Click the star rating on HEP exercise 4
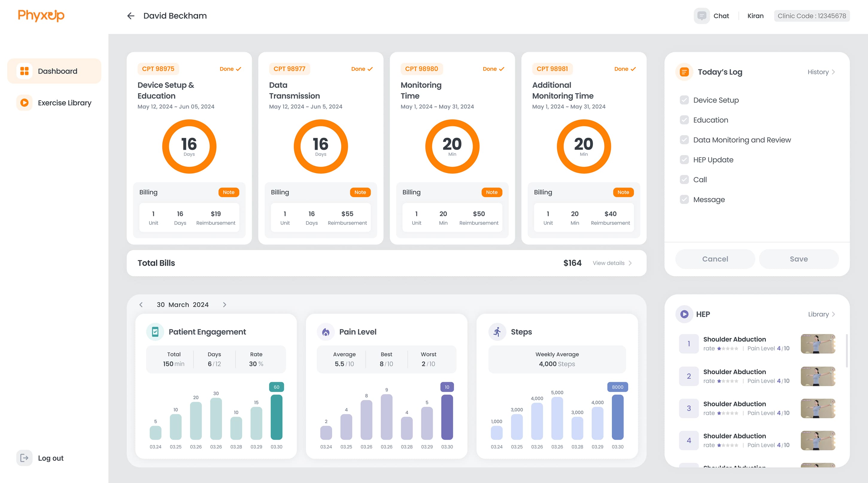This screenshot has height=483, width=868. point(728,445)
